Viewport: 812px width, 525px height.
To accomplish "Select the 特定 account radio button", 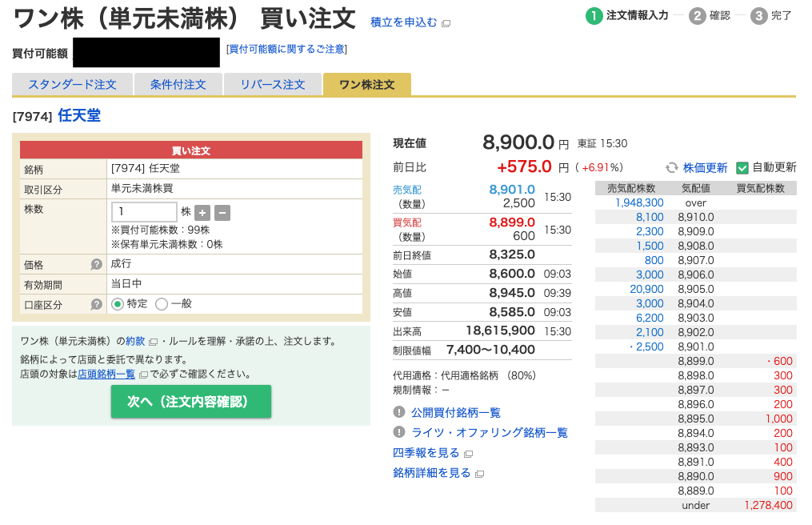I will (x=118, y=304).
